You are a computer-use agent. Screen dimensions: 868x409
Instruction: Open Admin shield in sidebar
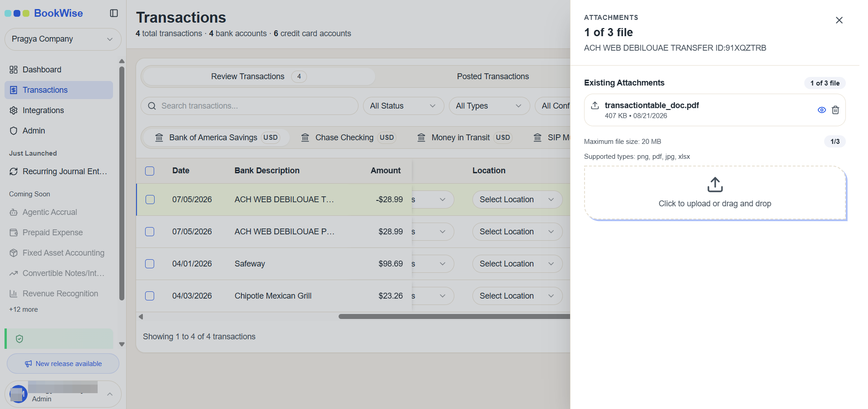pos(14,131)
